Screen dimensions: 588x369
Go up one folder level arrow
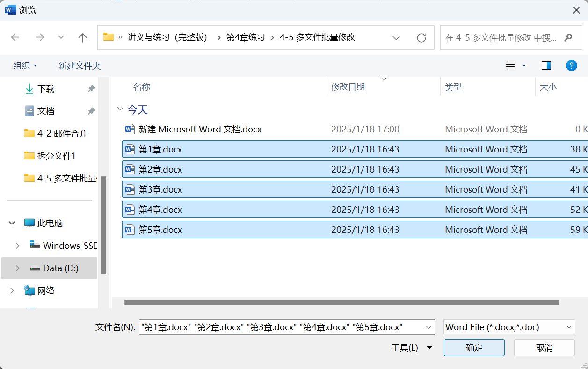click(83, 37)
